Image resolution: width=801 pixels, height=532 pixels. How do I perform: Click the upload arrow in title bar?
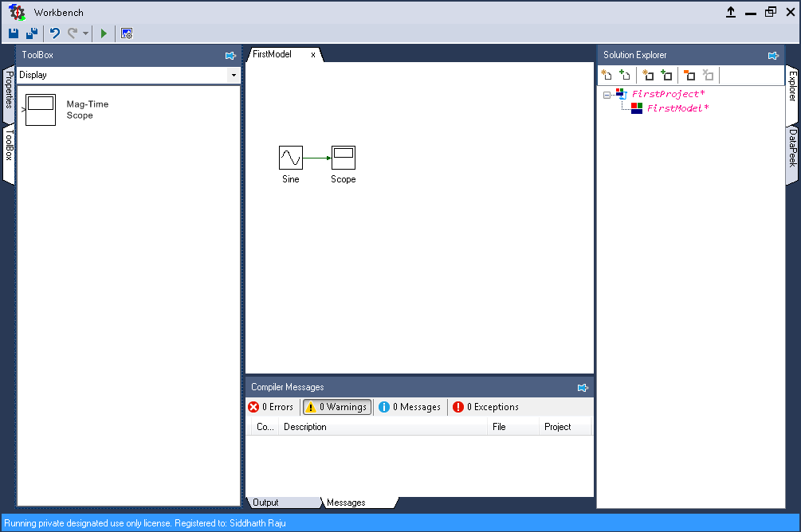pos(731,12)
